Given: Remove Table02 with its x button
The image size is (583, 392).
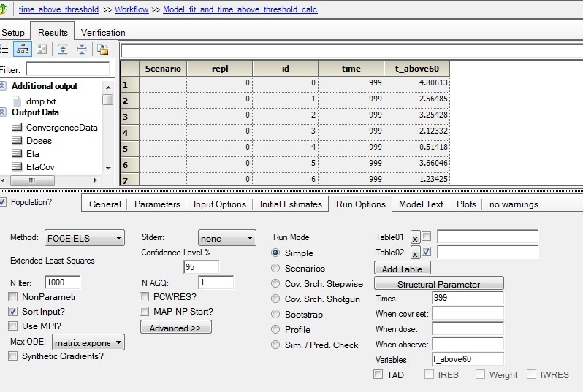Looking at the screenshot, I should click(x=415, y=253).
